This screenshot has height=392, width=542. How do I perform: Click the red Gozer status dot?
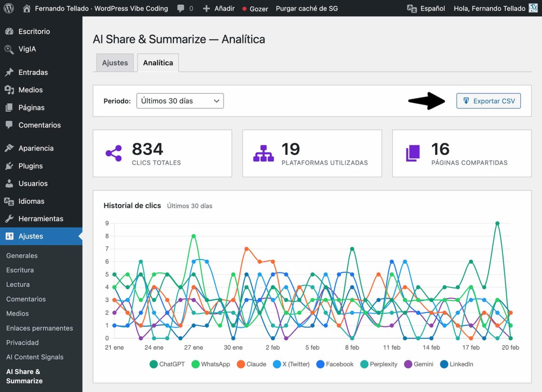point(244,9)
